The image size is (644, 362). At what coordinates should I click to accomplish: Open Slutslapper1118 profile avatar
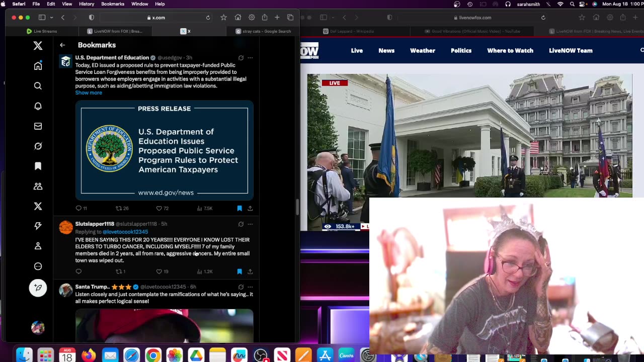(x=66, y=227)
